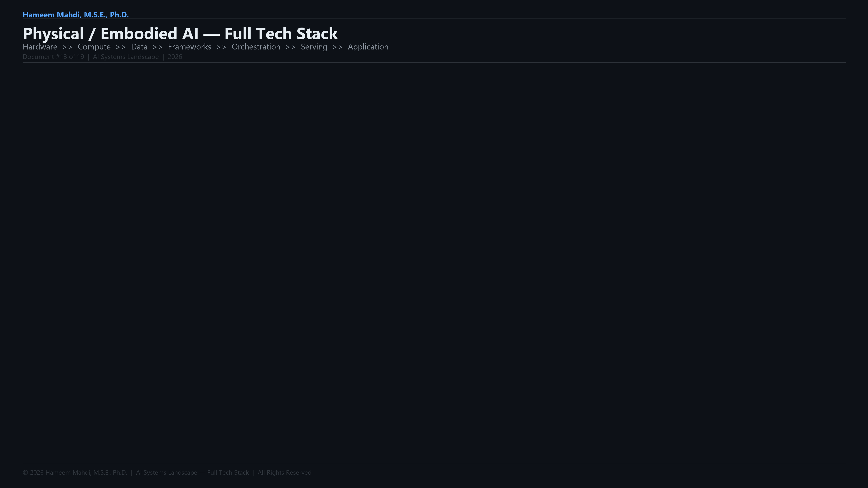
Task: Click the author name at the top
Action: (x=75, y=15)
